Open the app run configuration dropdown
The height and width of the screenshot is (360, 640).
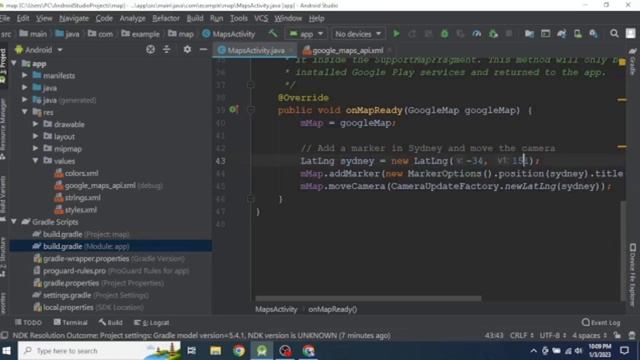pos(306,34)
